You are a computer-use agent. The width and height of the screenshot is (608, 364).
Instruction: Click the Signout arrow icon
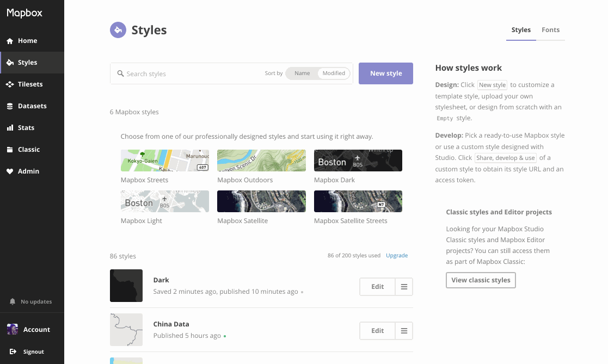coord(13,351)
